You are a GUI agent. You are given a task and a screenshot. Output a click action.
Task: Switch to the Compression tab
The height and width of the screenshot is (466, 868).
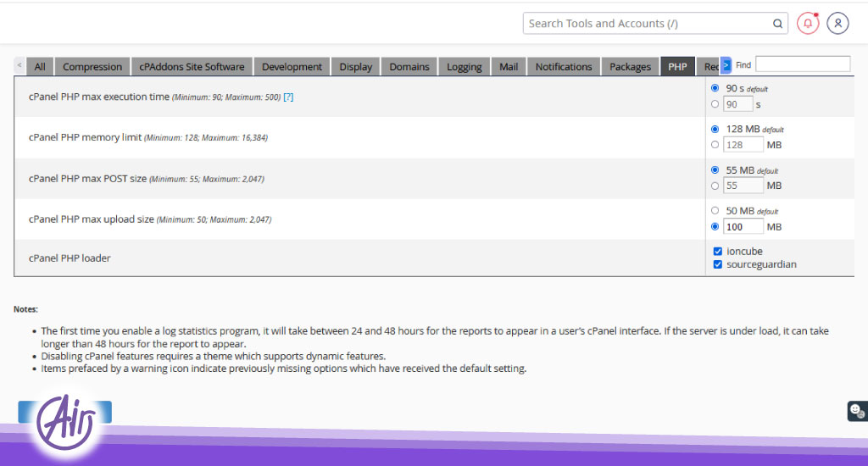(92, 66)
